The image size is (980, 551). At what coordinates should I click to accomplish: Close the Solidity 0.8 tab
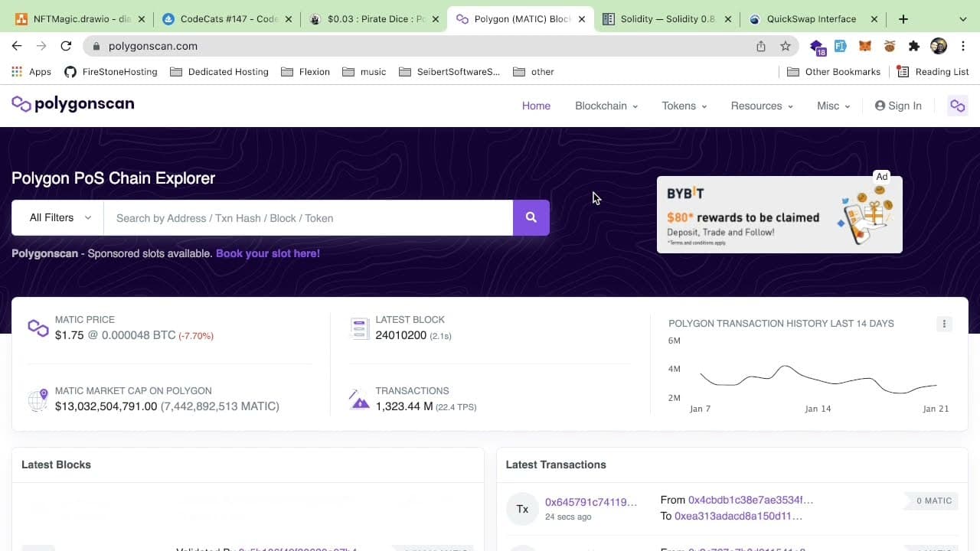click(727, 19)
